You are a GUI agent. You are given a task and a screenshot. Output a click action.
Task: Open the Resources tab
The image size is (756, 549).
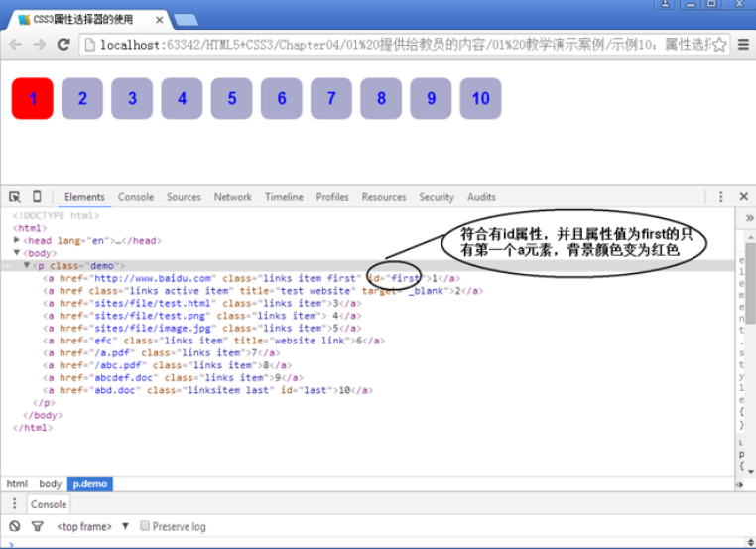[x=384, y=197]
